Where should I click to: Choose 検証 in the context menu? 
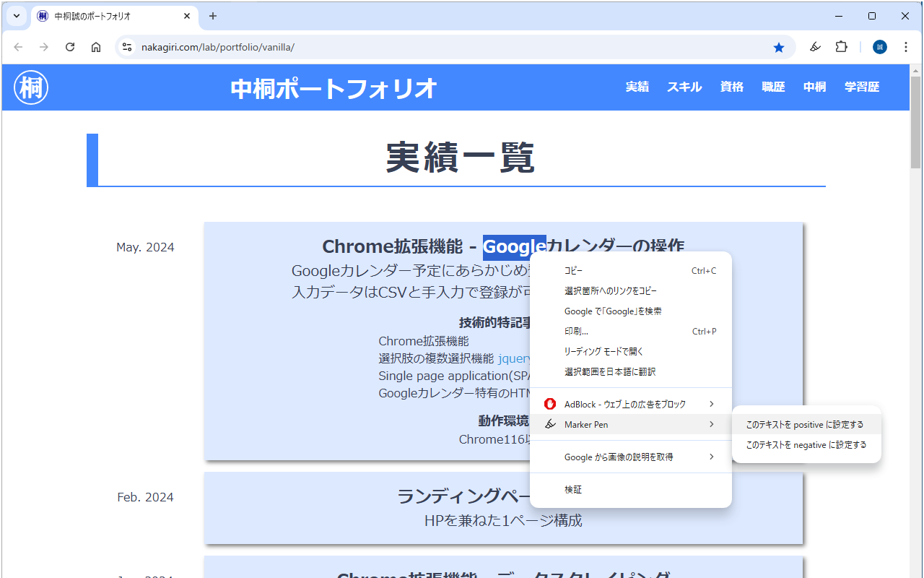(631, 490)
